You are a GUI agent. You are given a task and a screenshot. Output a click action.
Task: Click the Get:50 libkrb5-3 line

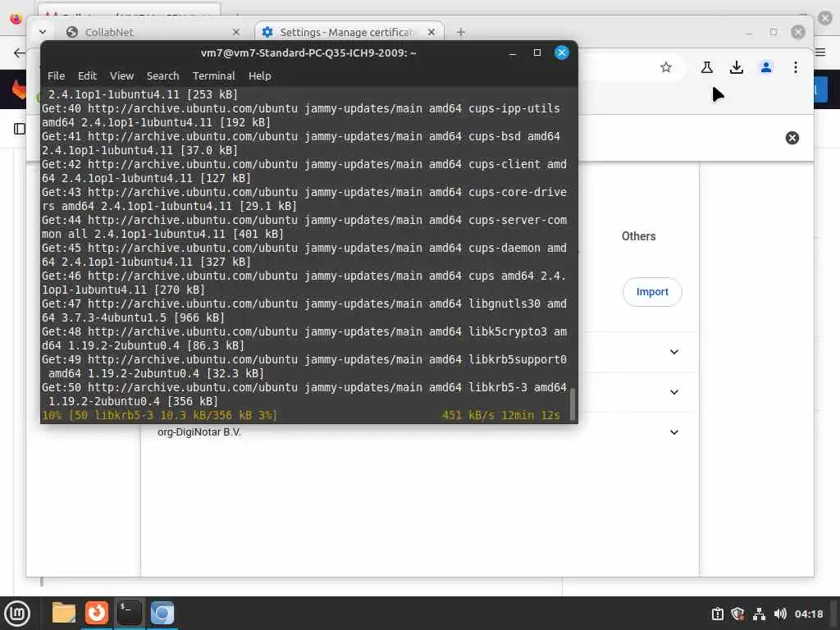[x=304, y=395]
